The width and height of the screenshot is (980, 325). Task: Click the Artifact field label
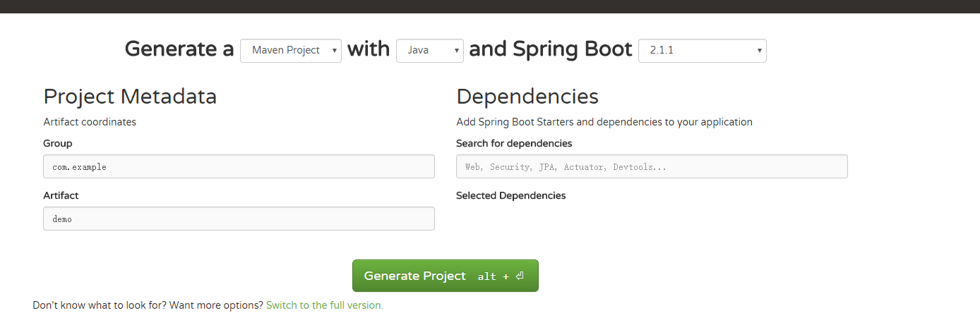(x=61, y=195)
